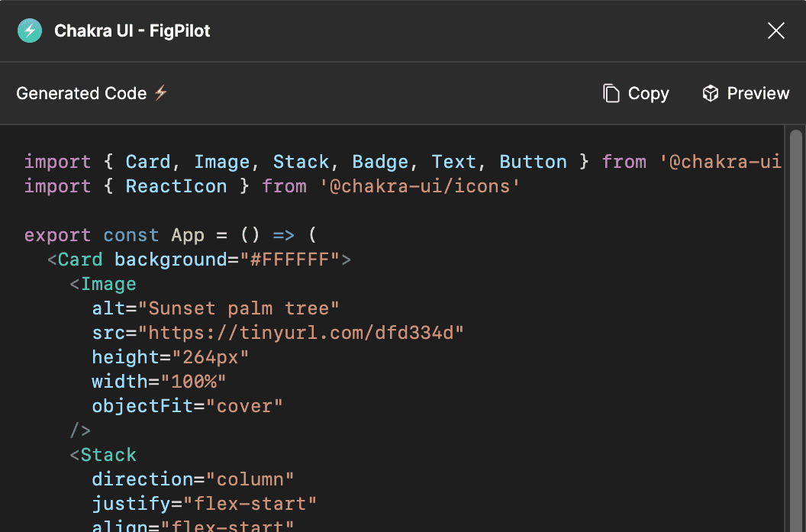Screen dimensions: 806x532
Task: Select the Image component tag in code
Action: [108, 283]
